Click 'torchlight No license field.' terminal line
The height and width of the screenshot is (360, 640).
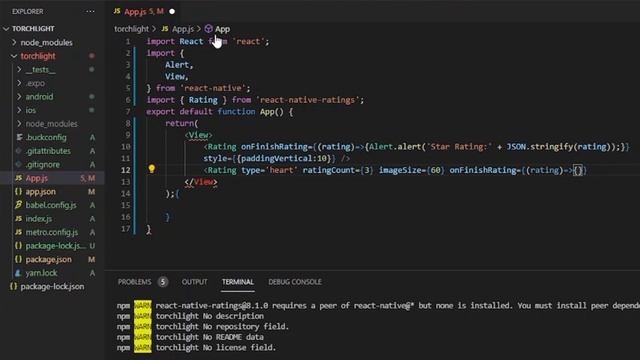(216, 348)
